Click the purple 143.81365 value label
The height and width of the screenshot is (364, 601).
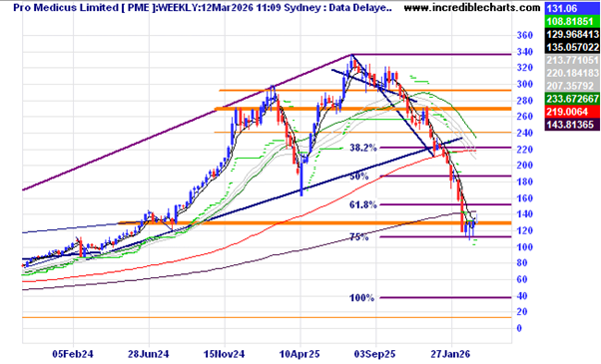coord(572,125)
